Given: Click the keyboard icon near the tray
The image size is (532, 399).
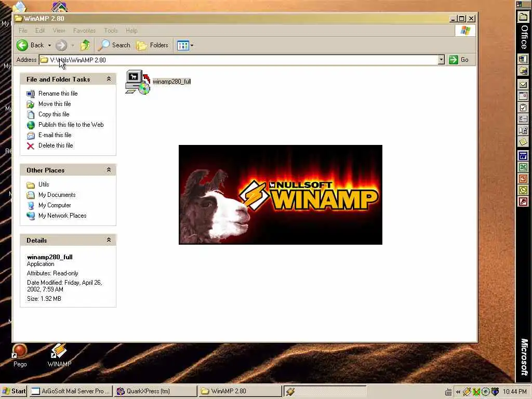Looking at the screenshot, I should (x=448, y=392).
